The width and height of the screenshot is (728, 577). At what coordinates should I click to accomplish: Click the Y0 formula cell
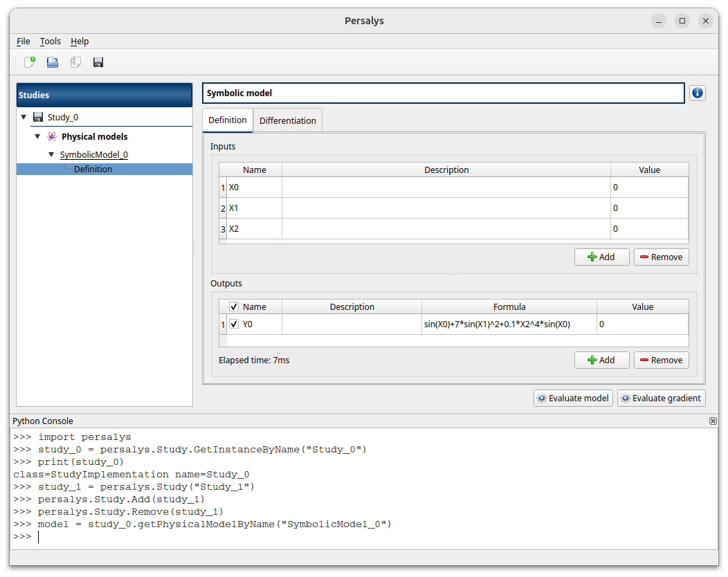[509, 324]
